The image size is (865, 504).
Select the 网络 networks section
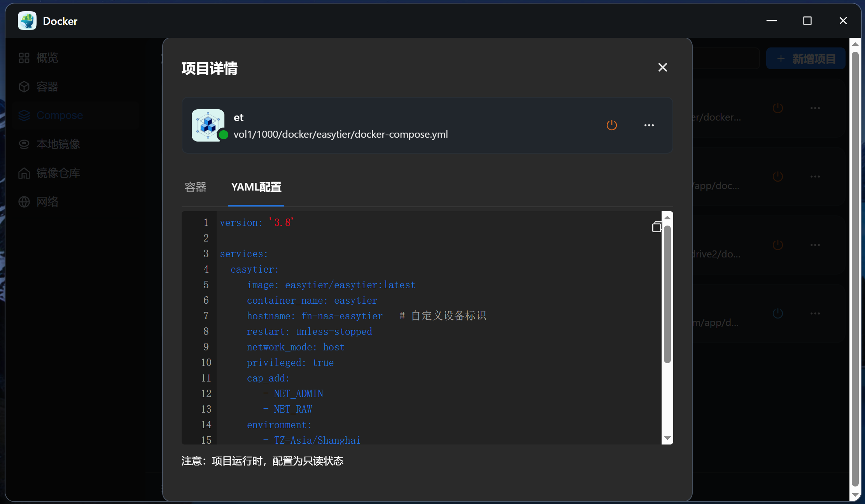[47, 201]
